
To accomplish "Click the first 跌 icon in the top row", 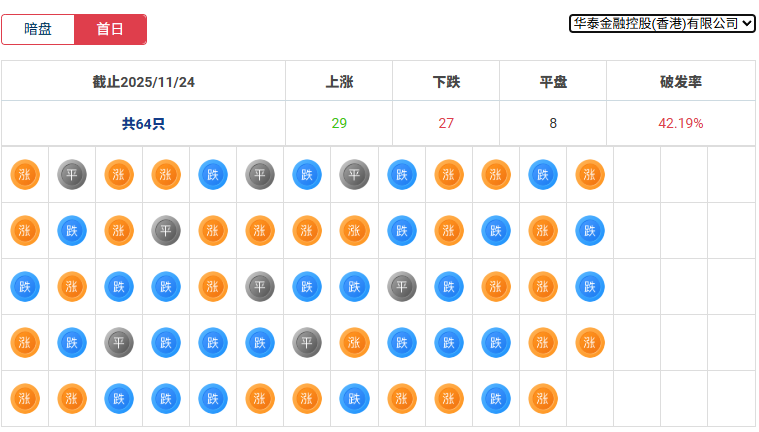I will [x=213, y=174].
